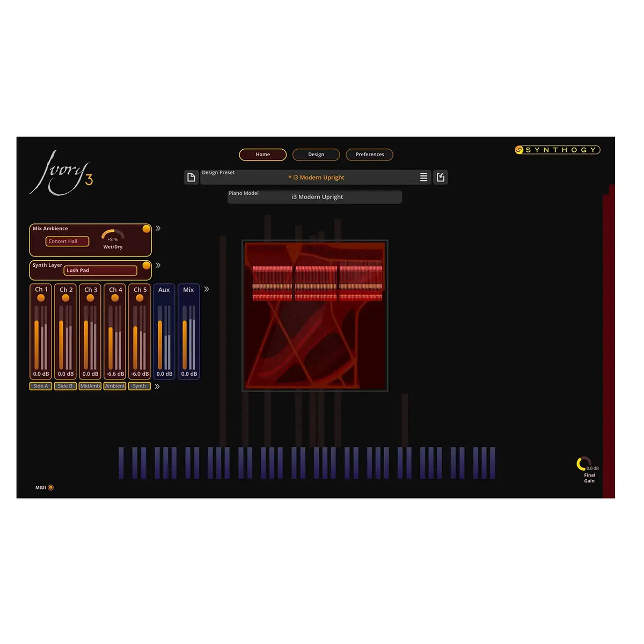Viewport: 644px width, 644px height.
Task: Expand the Mix Ambience panel details
Action: pyautogui.click(x=157, y=228)
